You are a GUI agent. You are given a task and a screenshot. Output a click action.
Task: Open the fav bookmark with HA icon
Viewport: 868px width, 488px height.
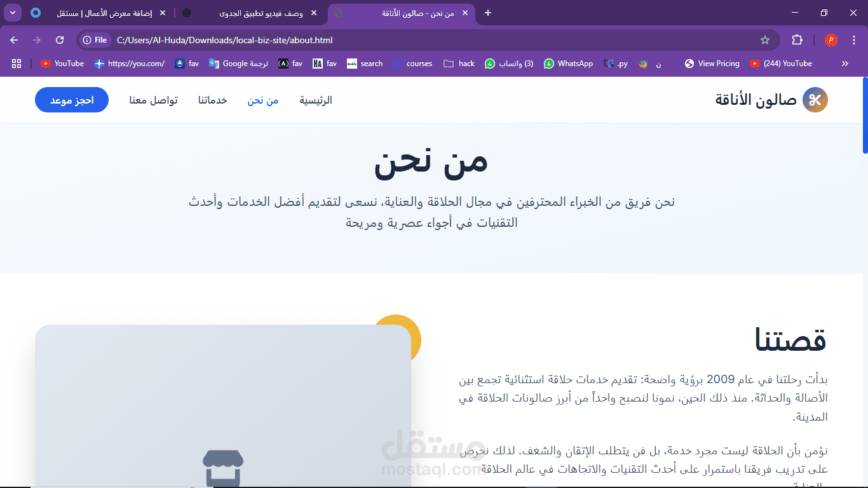coord(325,64)
